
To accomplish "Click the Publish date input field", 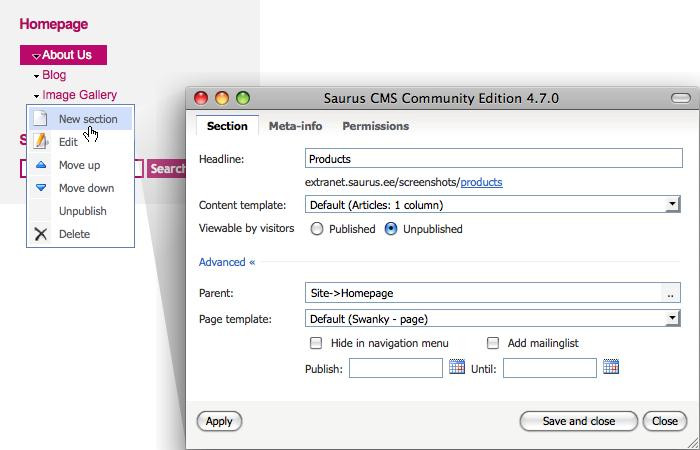I will pyautogui.click(x=396, y=368).
